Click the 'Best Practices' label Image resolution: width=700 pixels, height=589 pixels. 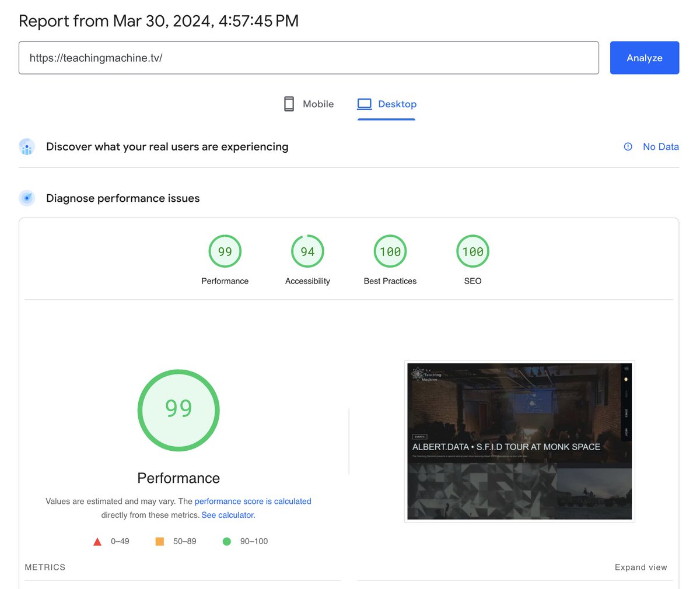point(390,281)
